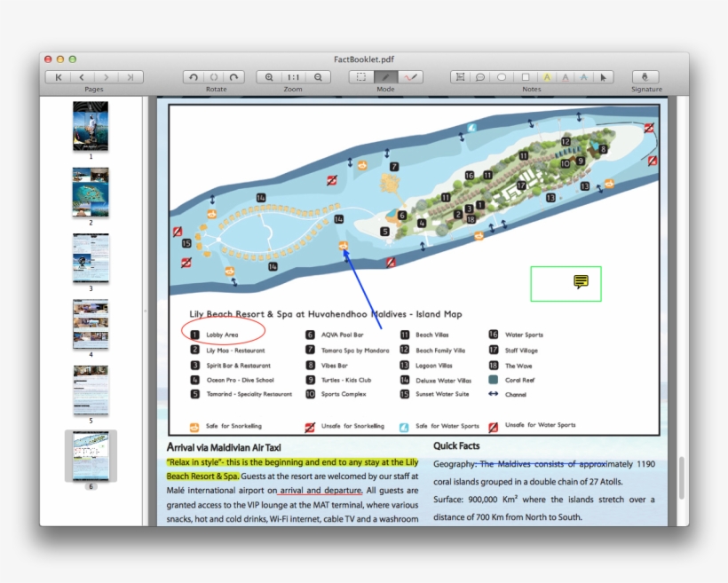Rotate the page left
728x583 pixels.
pyautogui.click(x=194, y=77)
